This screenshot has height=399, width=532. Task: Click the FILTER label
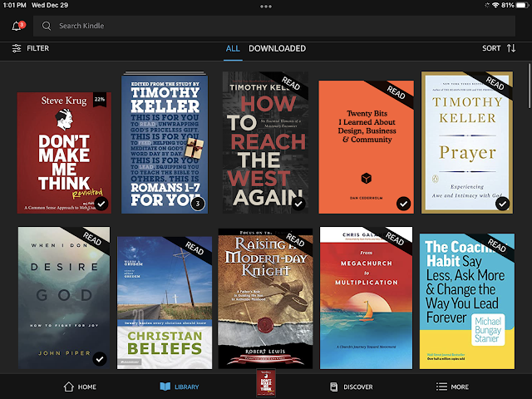click(38, 48)
